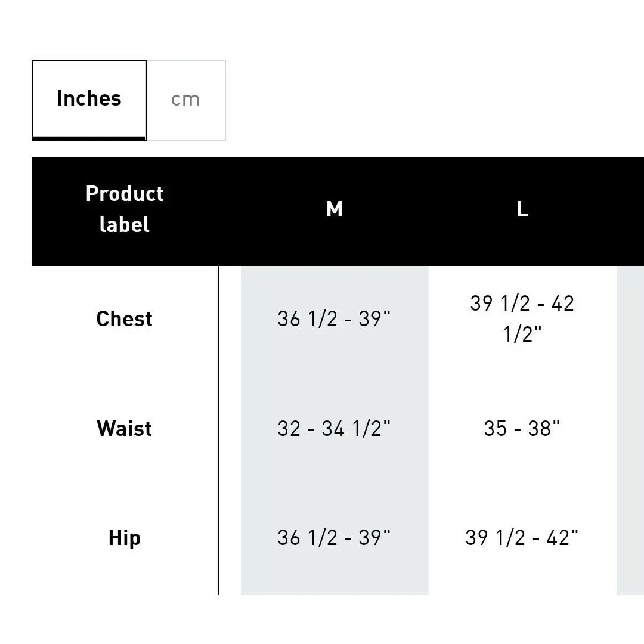Click the black underline beneath Inches tab
The image size is (644, 644).
[x=89, y=138]
